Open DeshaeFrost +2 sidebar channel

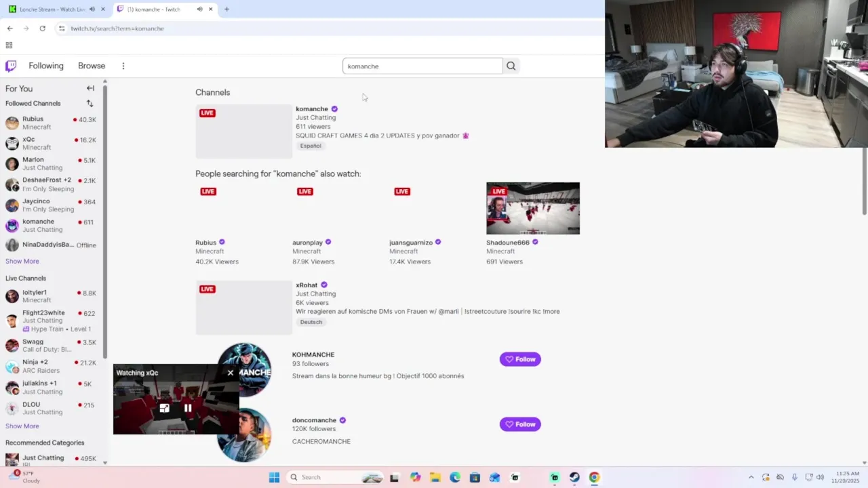51,184
